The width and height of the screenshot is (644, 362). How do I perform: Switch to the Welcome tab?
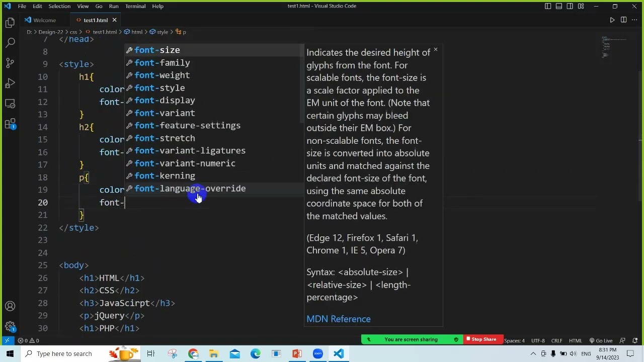click(x=44, y=20)
